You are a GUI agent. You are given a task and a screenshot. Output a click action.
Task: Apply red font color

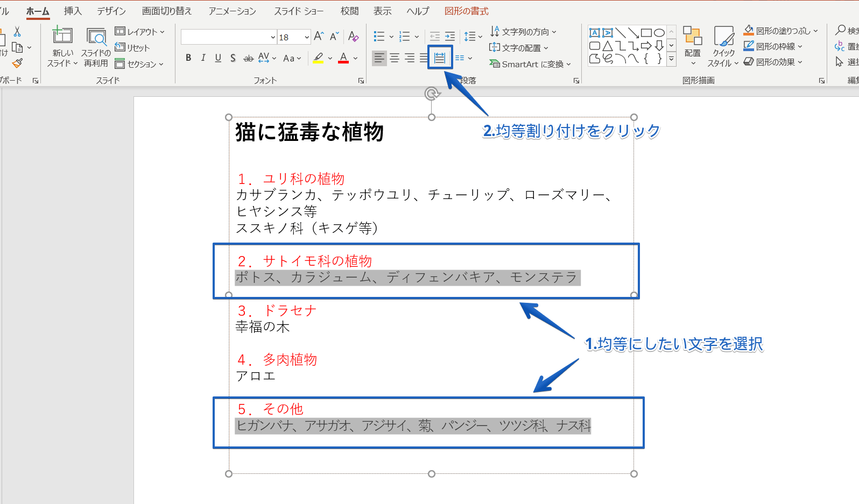click(x=343, y=58)
